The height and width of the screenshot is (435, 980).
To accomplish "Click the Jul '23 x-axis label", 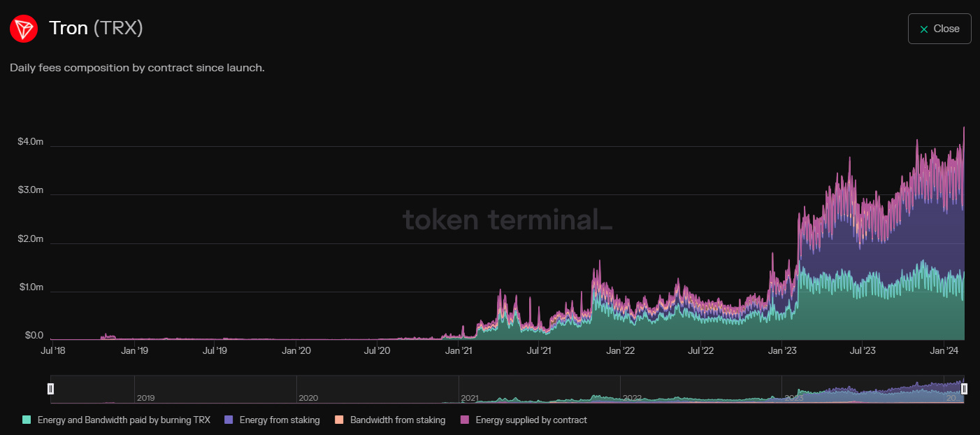I will [863, 350].
